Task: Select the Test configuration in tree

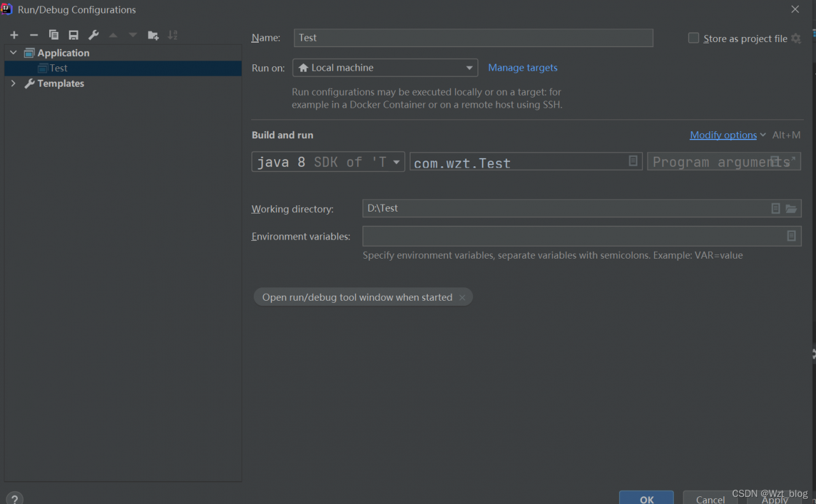Action: coord(58,68)
